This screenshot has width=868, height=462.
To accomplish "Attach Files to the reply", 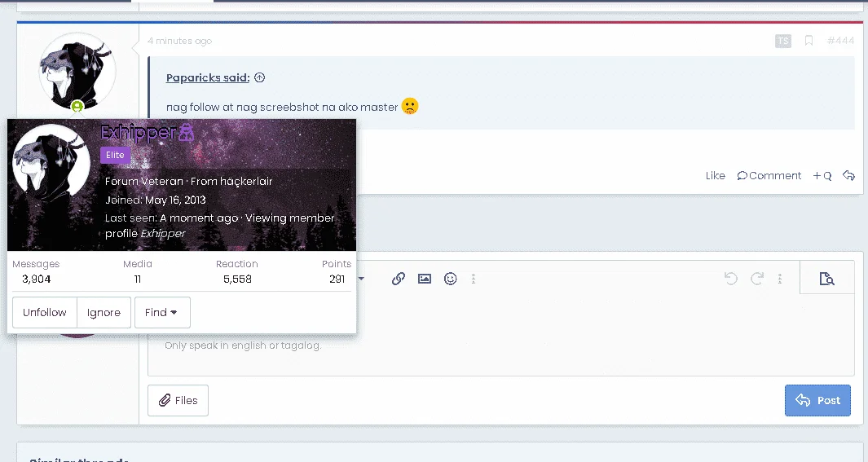I will point(178,401).
